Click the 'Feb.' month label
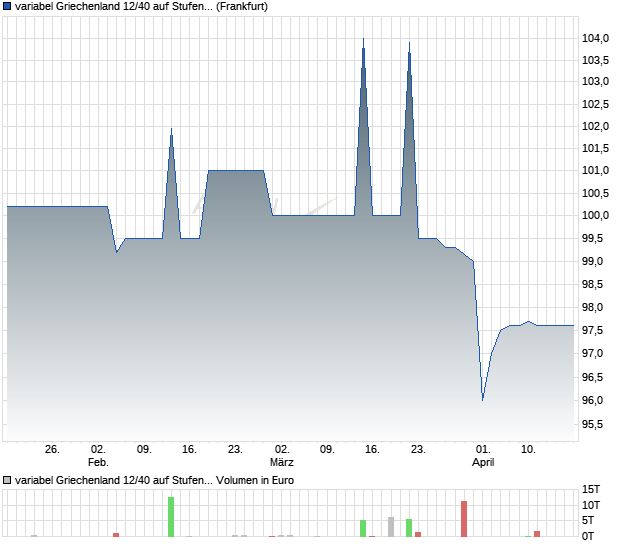620x546 pixels. pyautogui.click(x=98, y=462)
